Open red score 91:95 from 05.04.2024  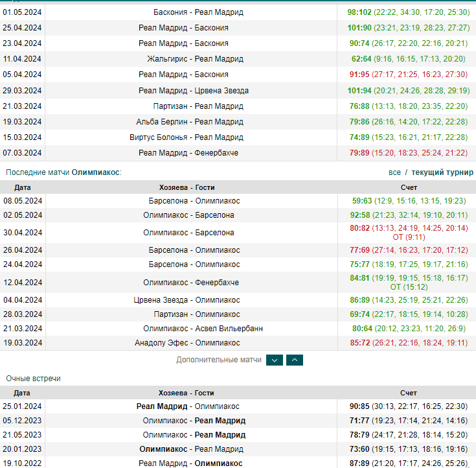click(359, 74)
